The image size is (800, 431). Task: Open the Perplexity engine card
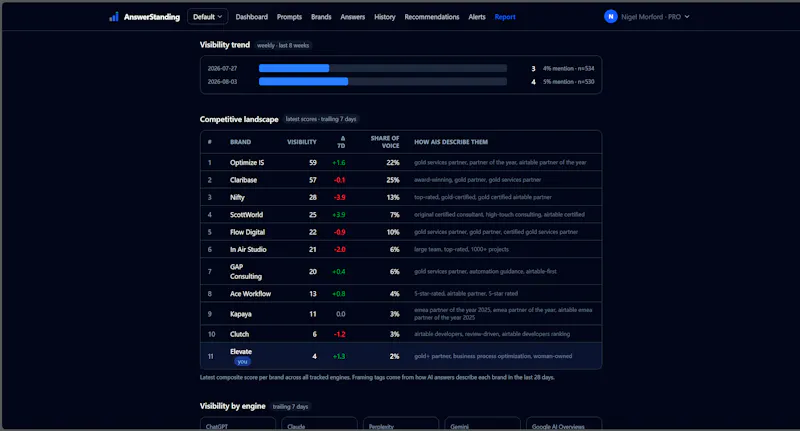pyautogui.click(x=401, y=424)
